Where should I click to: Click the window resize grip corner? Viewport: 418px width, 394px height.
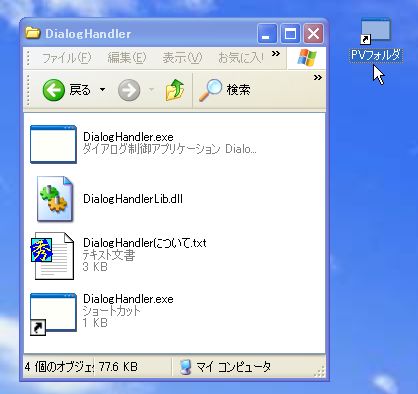[x=319, y=372]
